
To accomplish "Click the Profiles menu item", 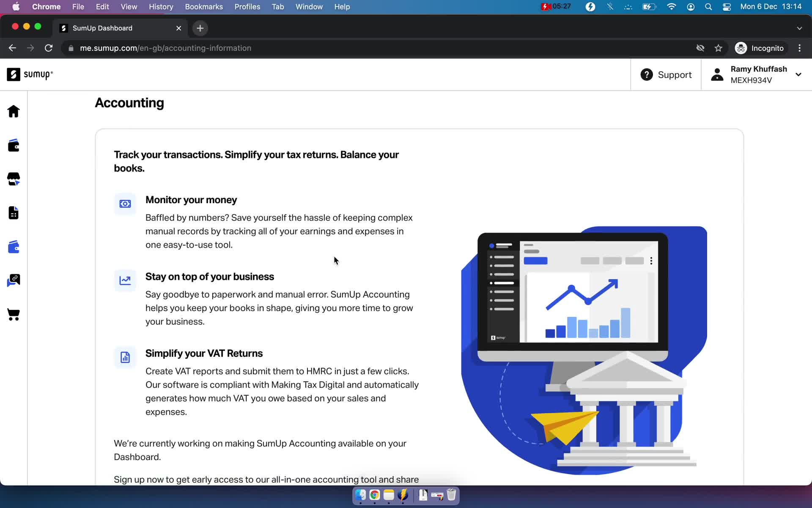I will click(x=247, y=6).
